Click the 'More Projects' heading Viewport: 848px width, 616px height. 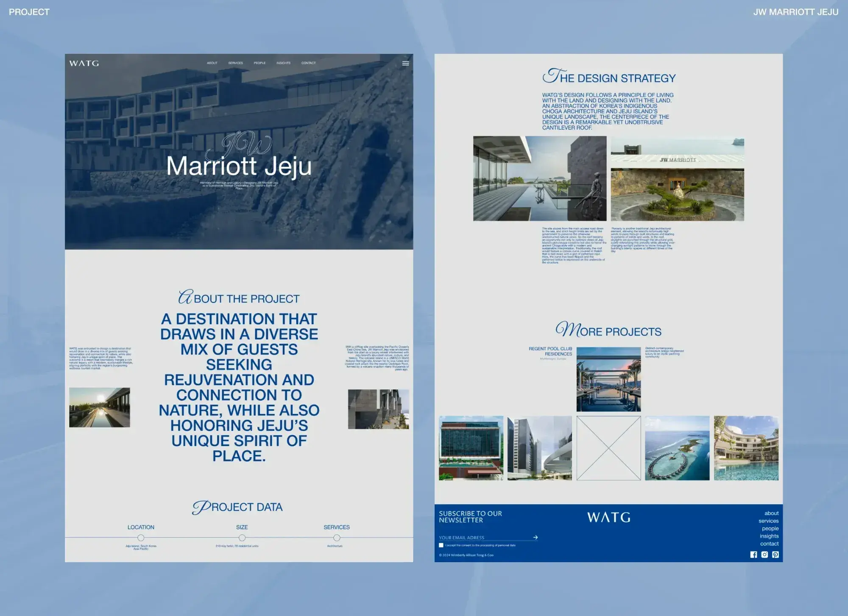tap(608, 330)
